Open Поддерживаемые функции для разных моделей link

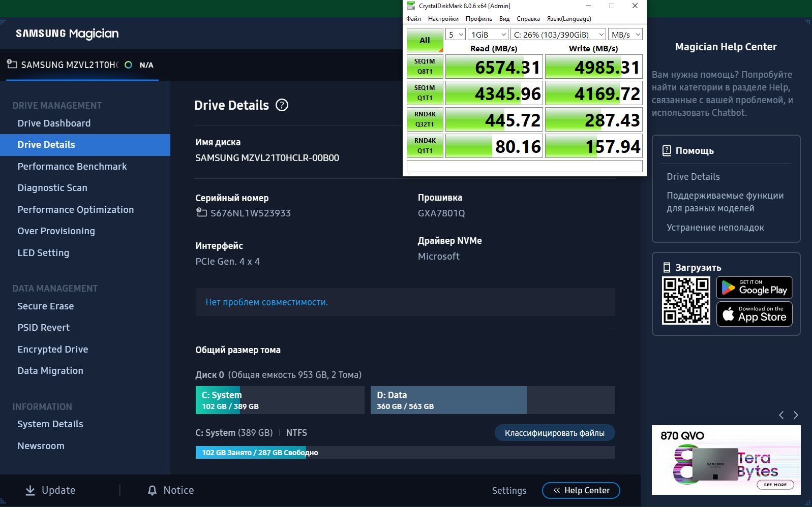click(725, 202)
